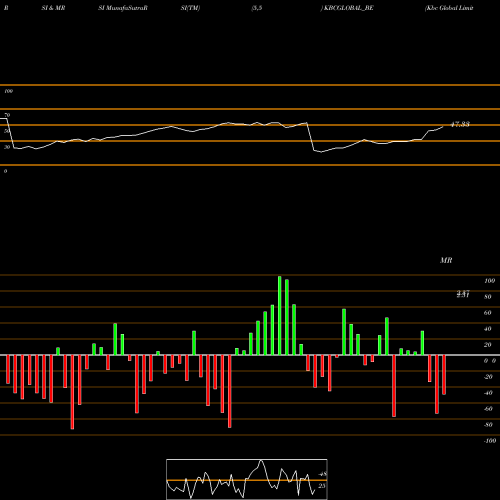Click the 30 label on RSI axis
The height and width of the screenshot is (500, 500).
pyautogui.click(x=7, y=147)
